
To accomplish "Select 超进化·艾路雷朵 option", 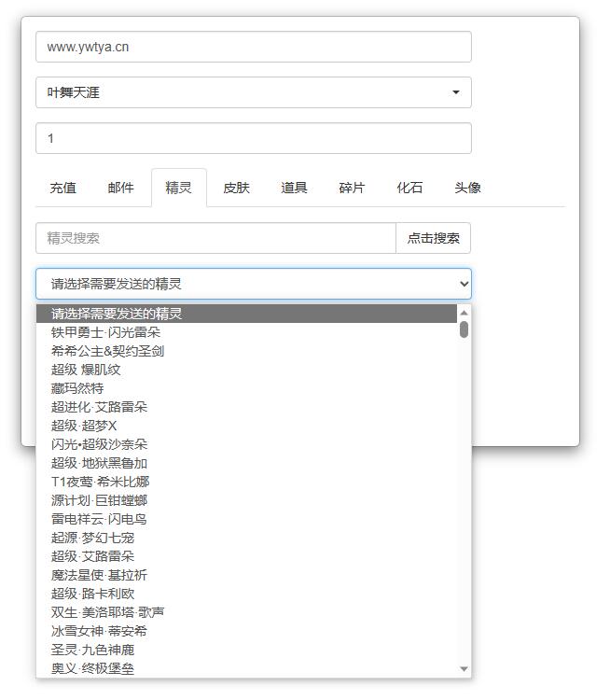I will point(246,407).
